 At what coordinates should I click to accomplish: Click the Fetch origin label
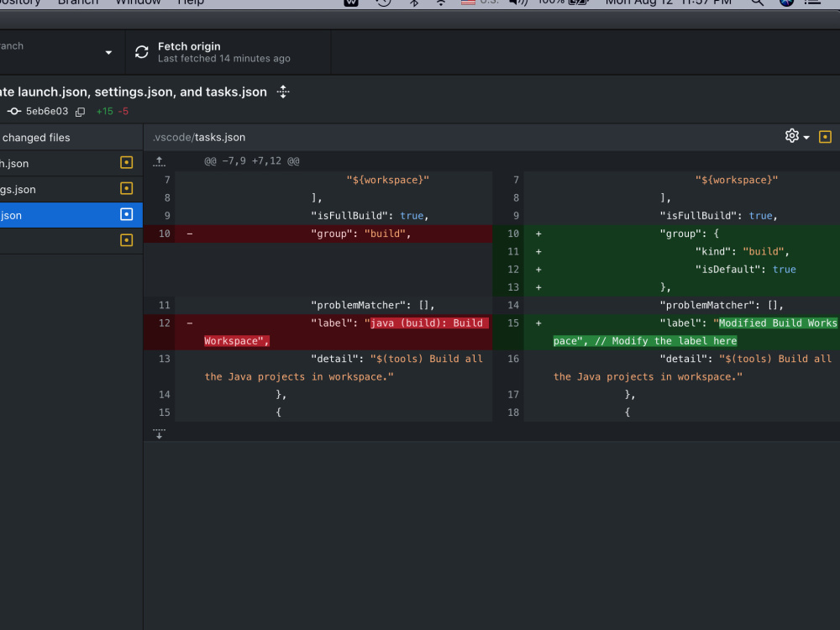189,46
